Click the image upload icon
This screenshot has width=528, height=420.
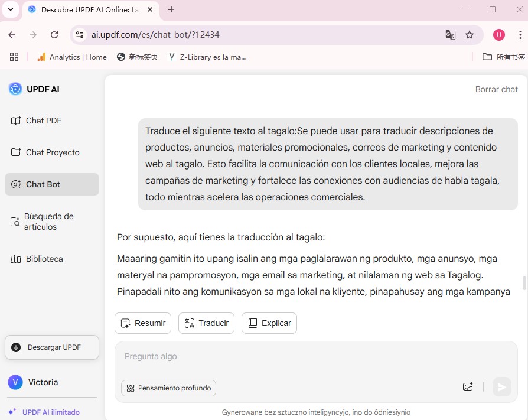[x=468, y=387]
